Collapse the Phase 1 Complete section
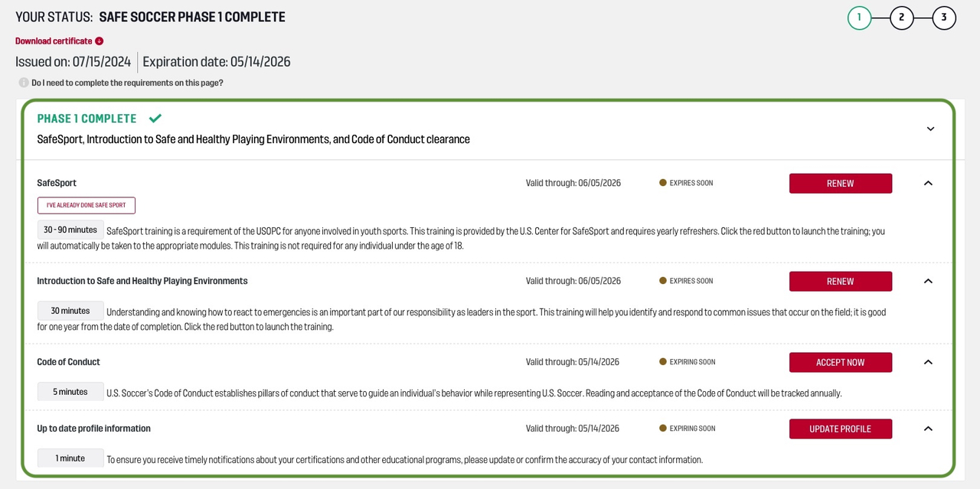The image size is (980, 489). pyautogui.click(x=930, y=129)
